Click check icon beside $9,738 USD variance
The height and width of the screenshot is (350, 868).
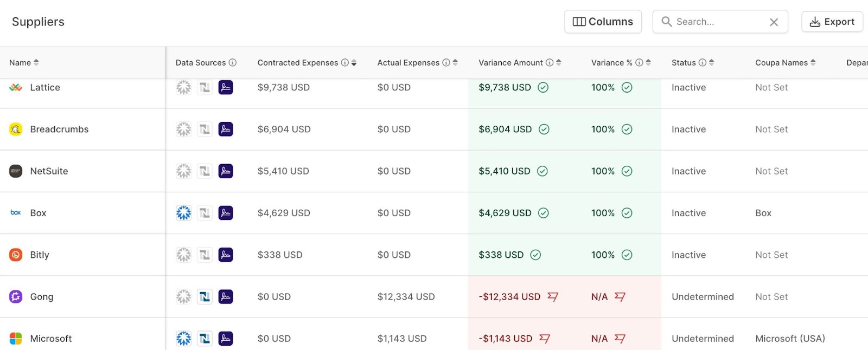(543, 87)
